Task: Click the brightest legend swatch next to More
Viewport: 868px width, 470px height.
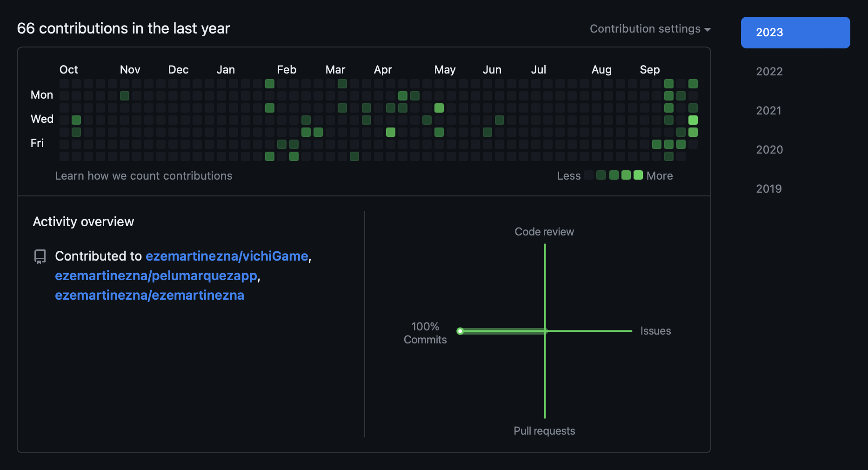Action: pos(638,175)
